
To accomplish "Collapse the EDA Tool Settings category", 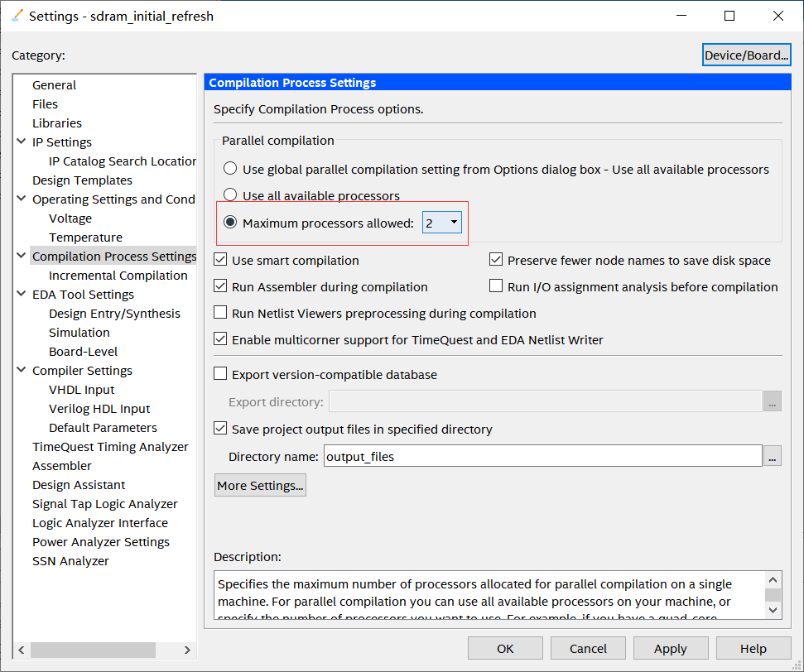I will coord(21,294).
